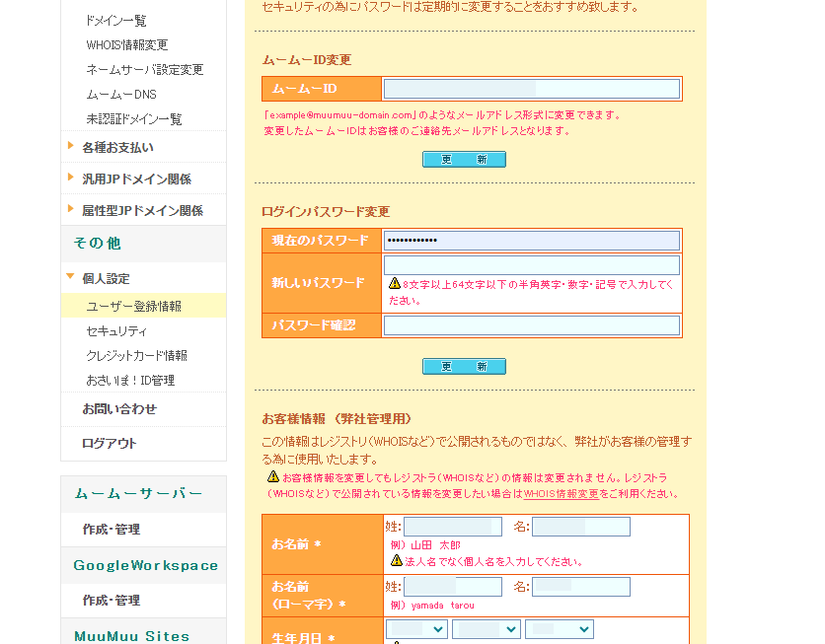Open the birth year dropdown
Viewport: 825px width, 644px height.
pyautogui.click(x=418, y=629)
